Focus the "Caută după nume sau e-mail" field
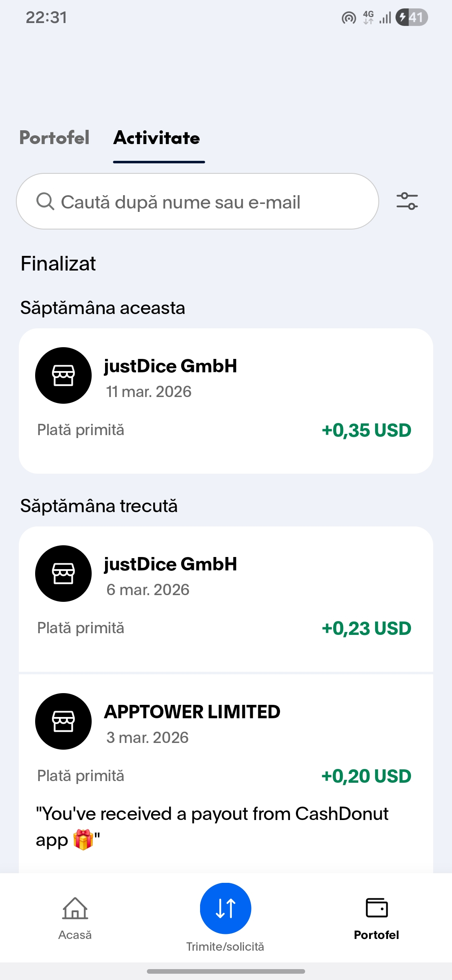This screenshot has height=980, width=452. [198, 201]
